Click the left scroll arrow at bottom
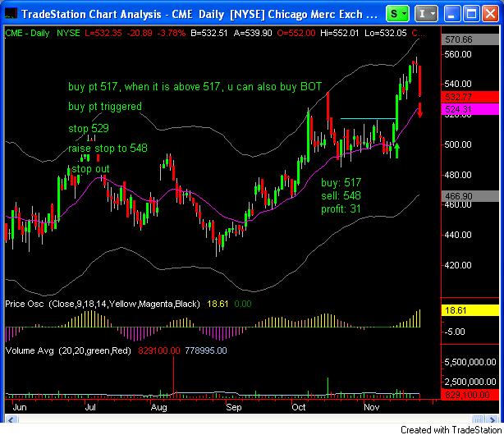The image size is (504, 435). pos(11,419)
